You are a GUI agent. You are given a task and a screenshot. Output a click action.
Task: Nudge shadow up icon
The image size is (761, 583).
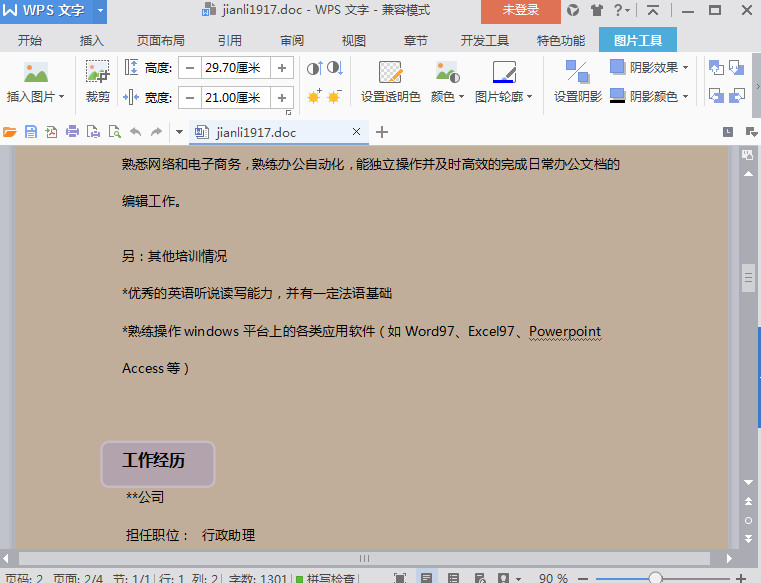pos(716,67)
